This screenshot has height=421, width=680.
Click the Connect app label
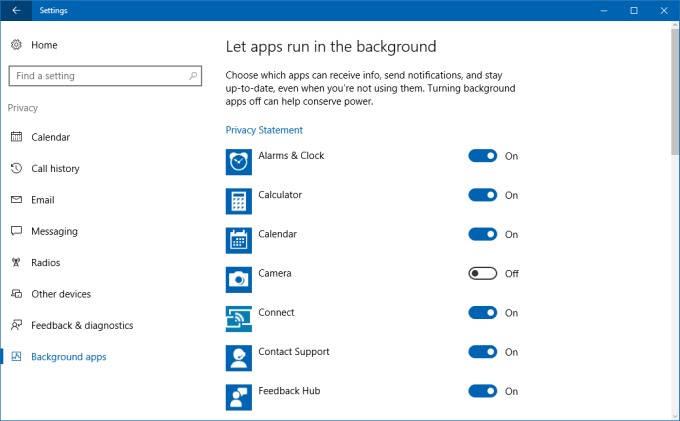(276, 312)
